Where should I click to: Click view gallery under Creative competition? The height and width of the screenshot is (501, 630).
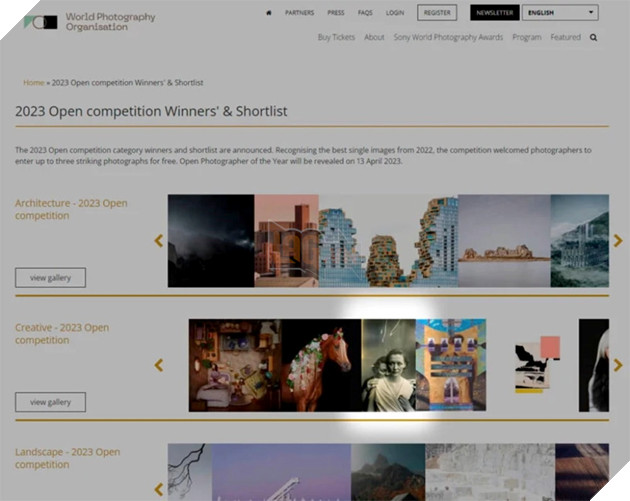click(50, 402)
